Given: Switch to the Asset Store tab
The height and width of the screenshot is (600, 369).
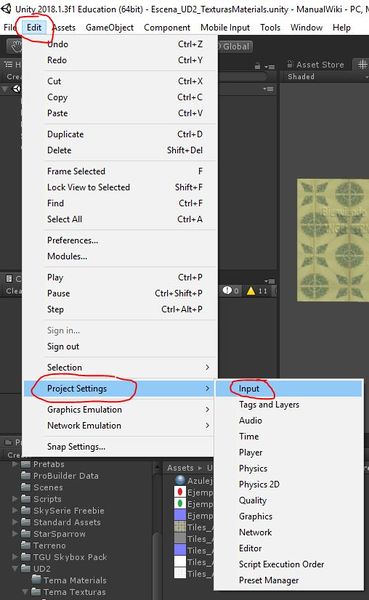Looking at the screenshot, I should pyautogui.click(x=316, y=65).
